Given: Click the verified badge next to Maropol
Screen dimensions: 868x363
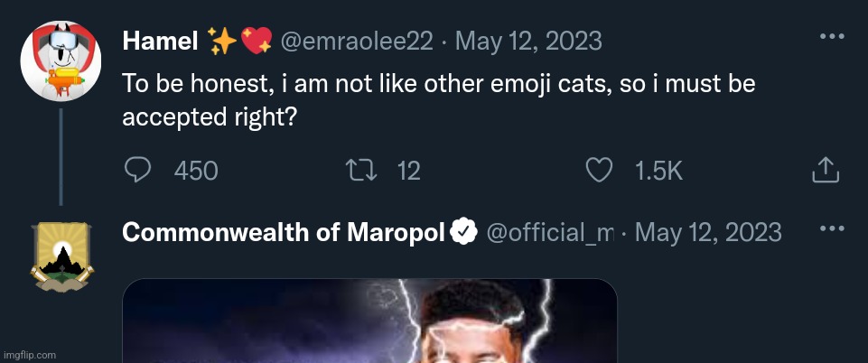Looking at the screenshot, I should [463, 232].
